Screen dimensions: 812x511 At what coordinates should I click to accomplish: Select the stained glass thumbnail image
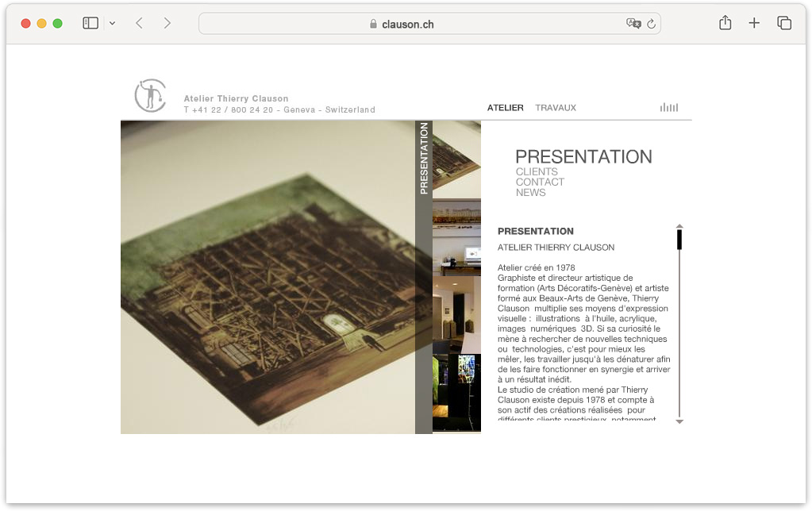coord(456,393)
